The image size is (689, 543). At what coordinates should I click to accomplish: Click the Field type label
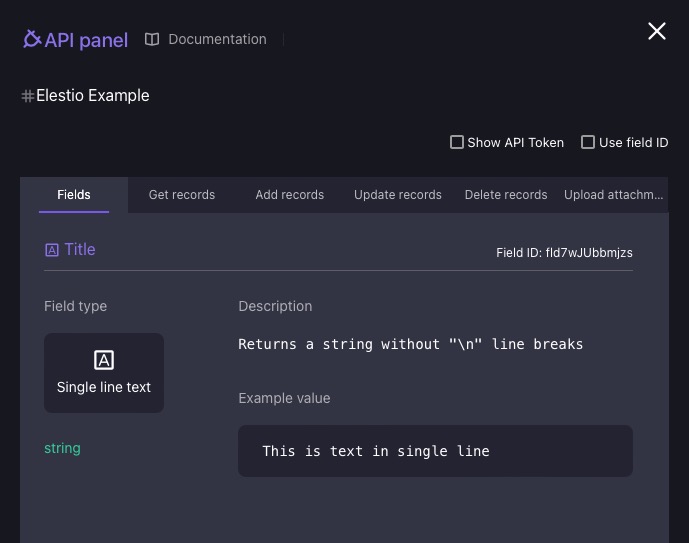[76, 306]
